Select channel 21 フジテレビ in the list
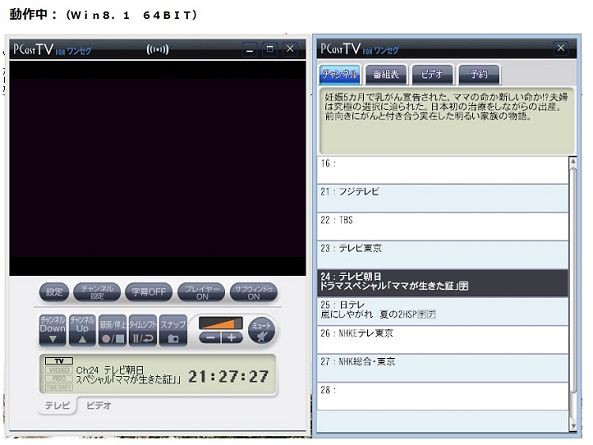This screenshot has height=445, width=593. [442, 198]
